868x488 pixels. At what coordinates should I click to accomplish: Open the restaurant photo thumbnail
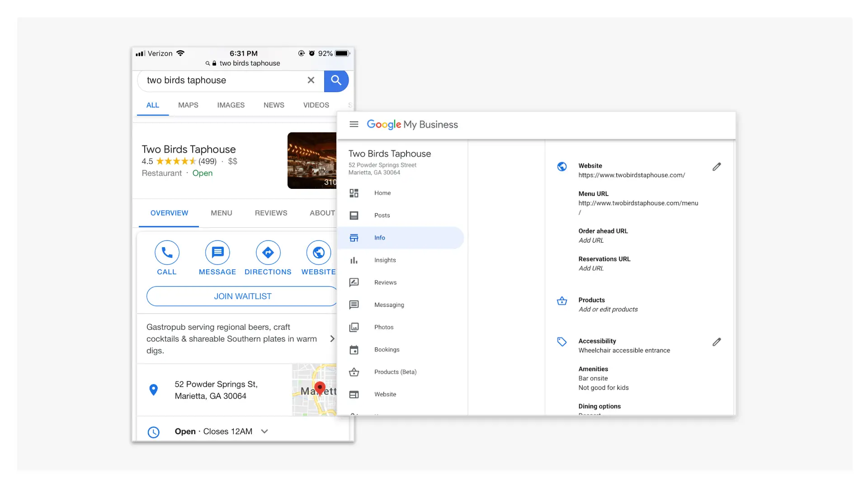[312, 160]
